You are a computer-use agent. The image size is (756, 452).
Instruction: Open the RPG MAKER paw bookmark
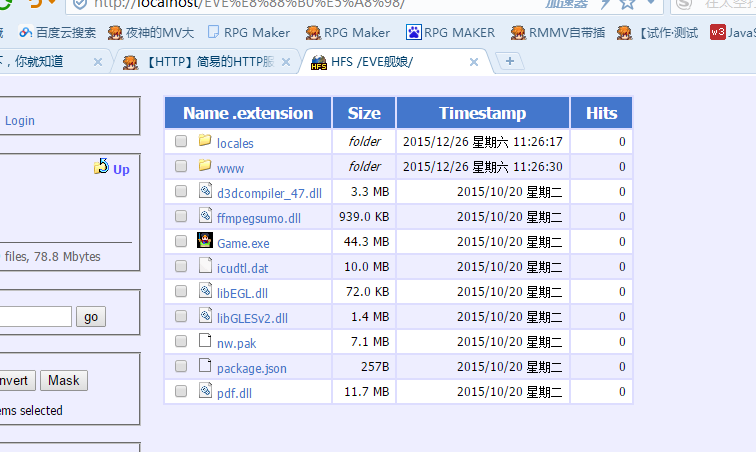click(x=450, y=33)
